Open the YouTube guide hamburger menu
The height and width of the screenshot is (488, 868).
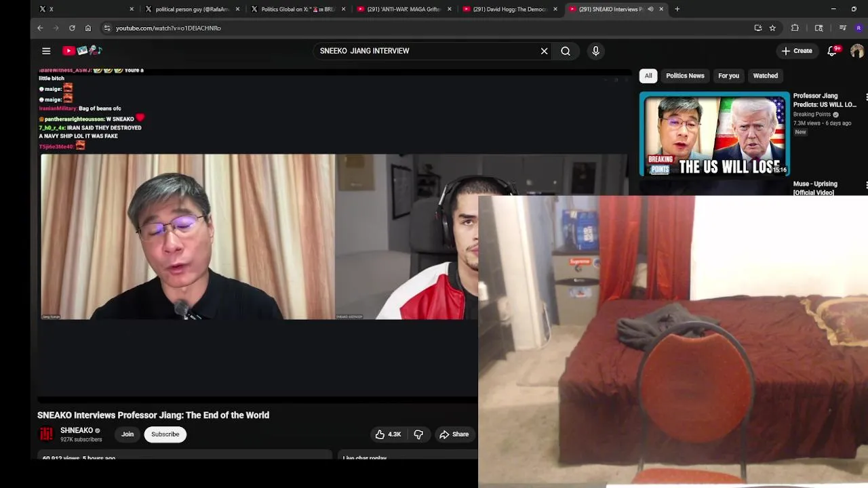(x=46, y=51)
